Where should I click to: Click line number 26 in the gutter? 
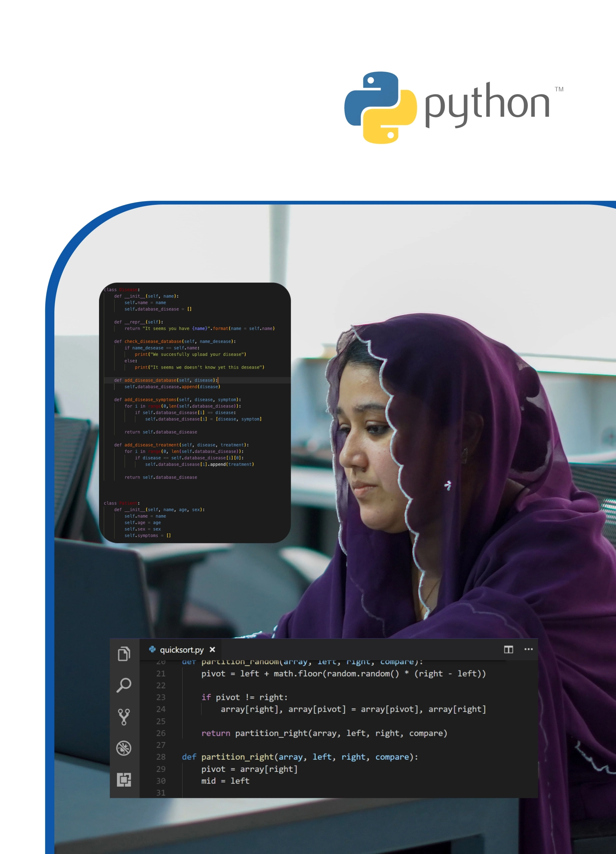161,733
